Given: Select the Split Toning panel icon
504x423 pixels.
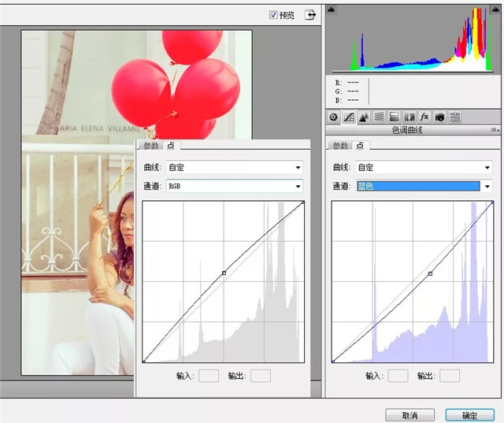Looking at the screenshot, I should click(394, 117).
